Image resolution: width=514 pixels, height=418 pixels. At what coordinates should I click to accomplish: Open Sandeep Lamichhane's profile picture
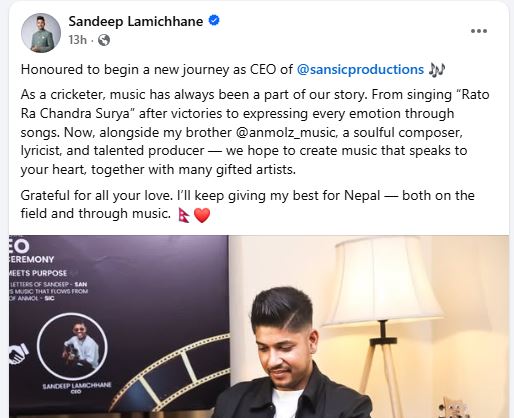[x=41, y=33]
